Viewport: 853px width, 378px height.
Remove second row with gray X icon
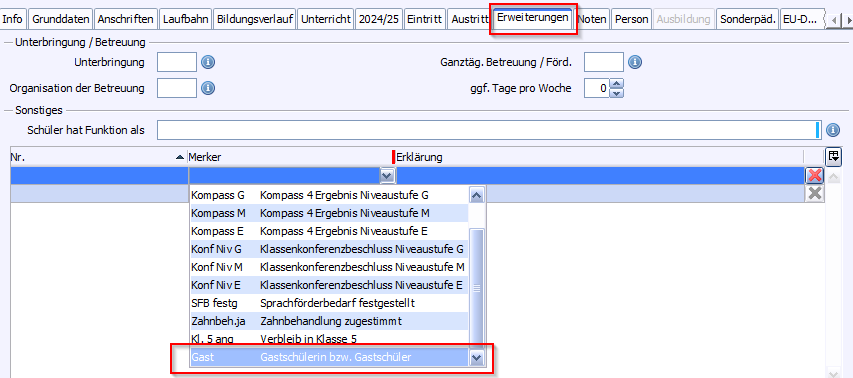tap(814, 193)
